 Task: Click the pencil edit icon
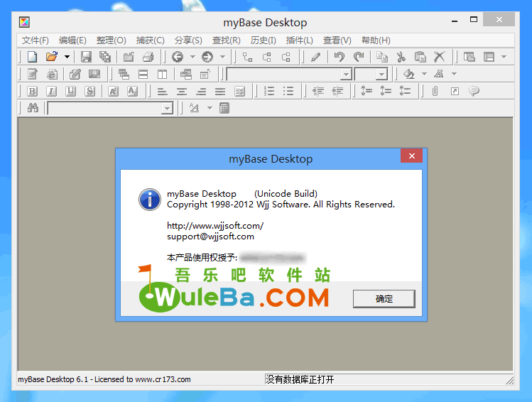click(x=315, y=57)
